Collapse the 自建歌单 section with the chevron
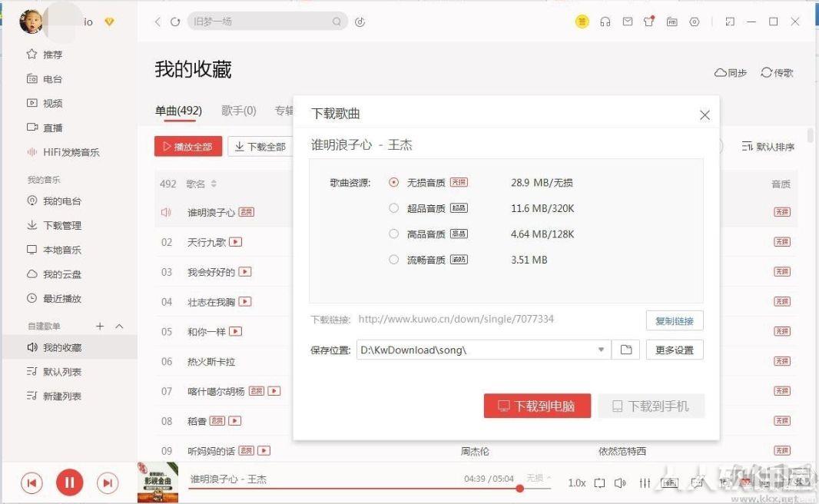The width and height of the screenshot is (819, 504). coord(119,326)
